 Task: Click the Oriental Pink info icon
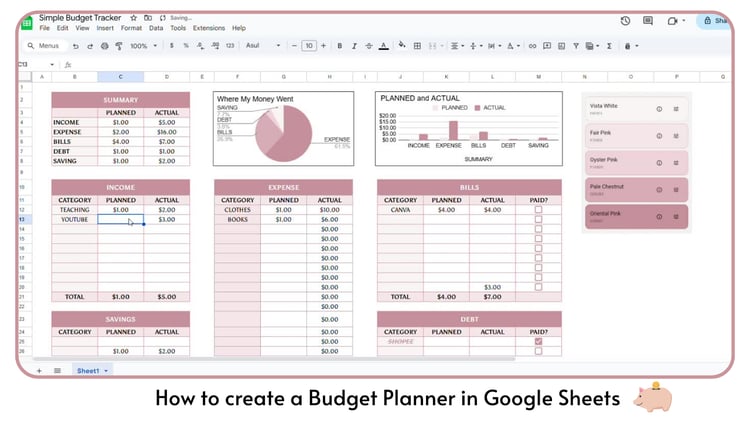point(659,217)
